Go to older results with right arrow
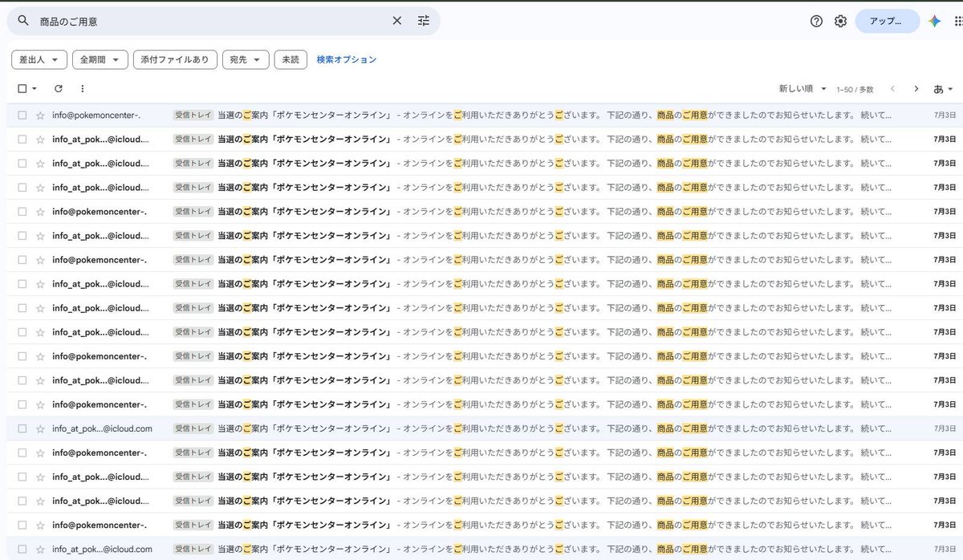This screenshot has height=560, width=963. click(x=916, y=89)
